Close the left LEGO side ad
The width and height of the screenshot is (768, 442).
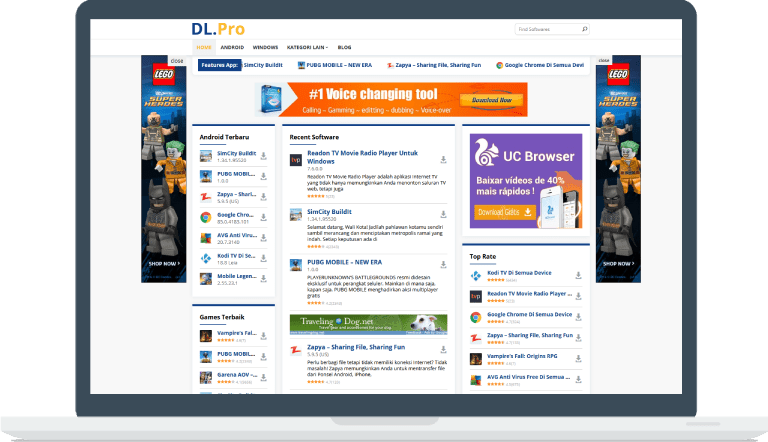point(177,60)
